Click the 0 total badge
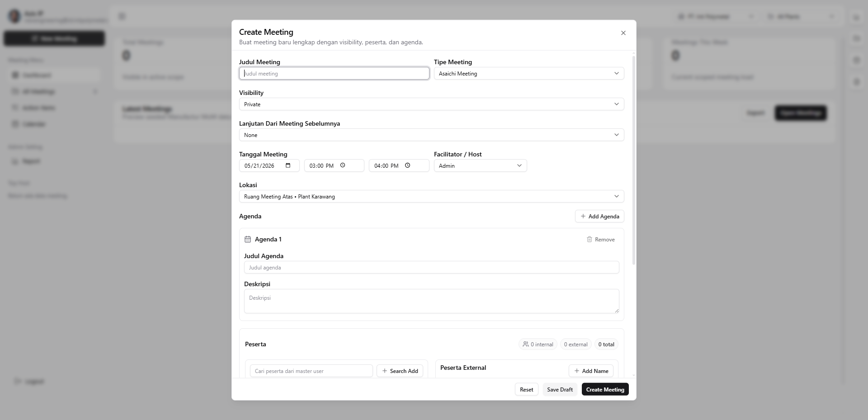Screen dimensions: 868x420 tap(606, 344)
